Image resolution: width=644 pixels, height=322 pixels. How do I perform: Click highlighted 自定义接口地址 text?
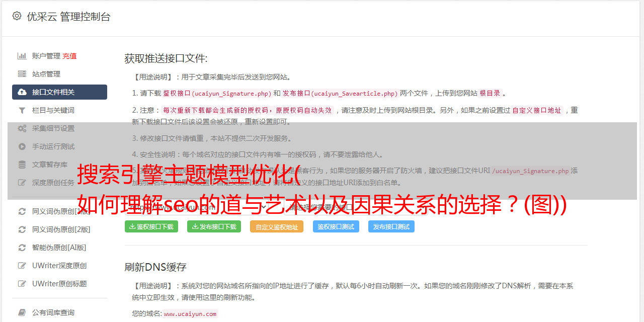coord(536,110)
